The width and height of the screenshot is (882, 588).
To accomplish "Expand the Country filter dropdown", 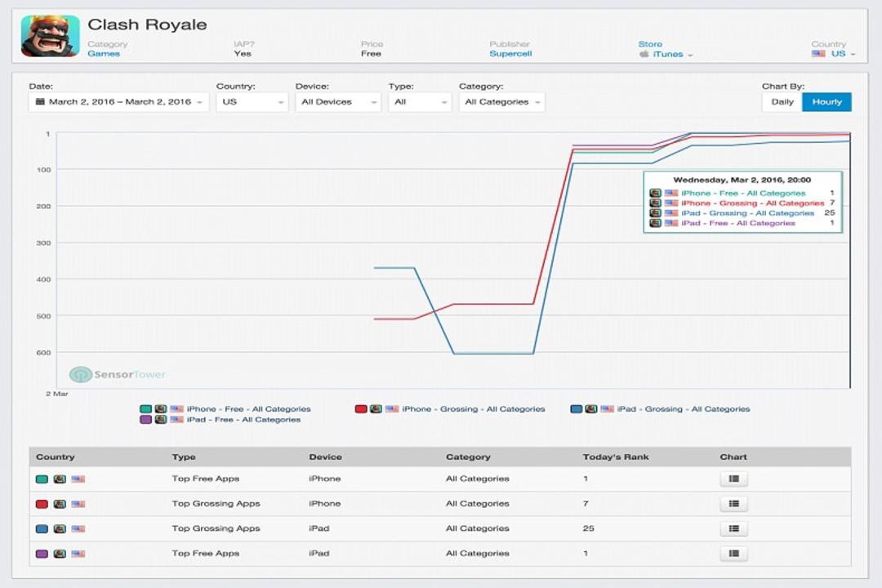I will pyautogui.click(x=252, y=102).
